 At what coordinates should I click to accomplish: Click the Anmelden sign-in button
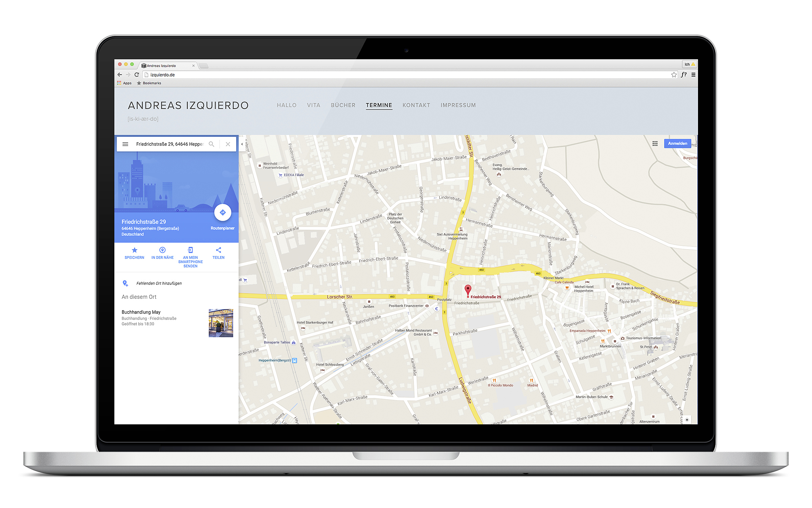pos(677,144)
